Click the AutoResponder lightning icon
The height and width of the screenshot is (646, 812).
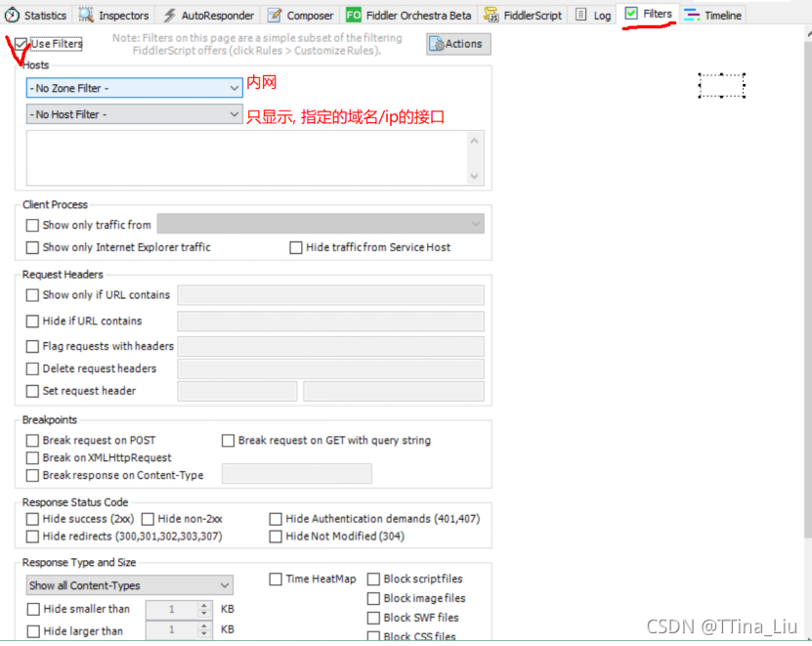coord(169,16)
